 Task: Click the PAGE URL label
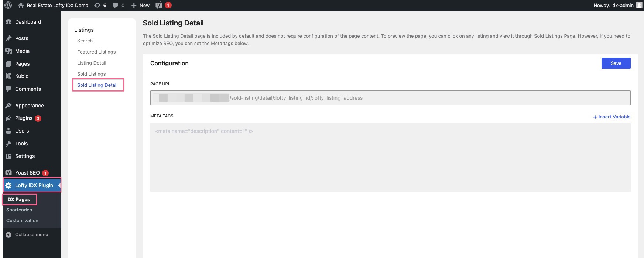click(x=160, y=84)
